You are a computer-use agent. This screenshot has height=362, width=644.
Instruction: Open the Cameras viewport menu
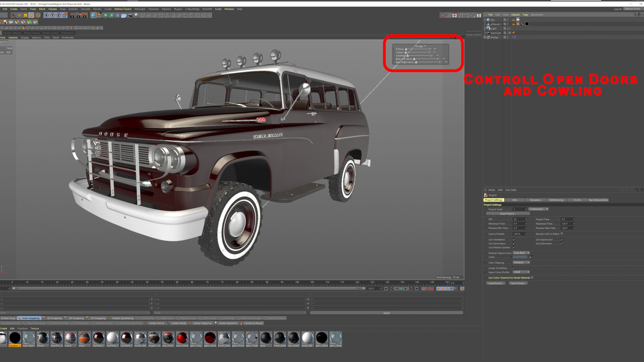13,38
